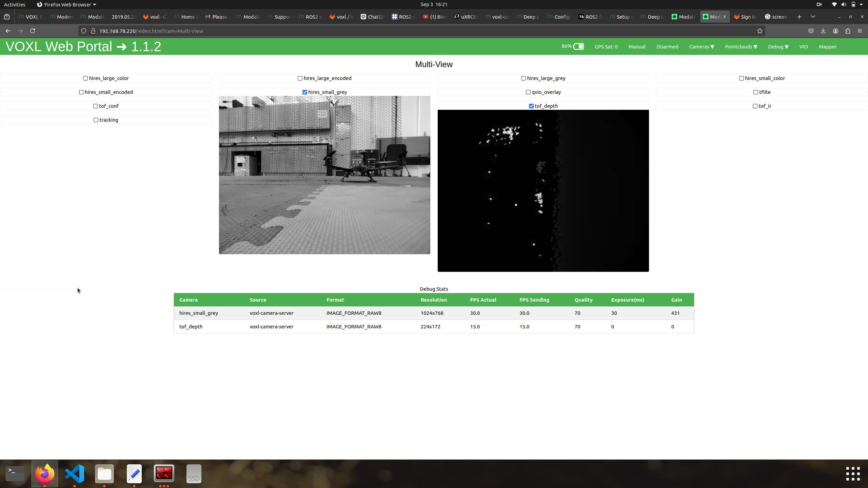Click the hires_small_grey video feed
The height and width of the screenshot is (488, 868).
[x=324, y=175]
